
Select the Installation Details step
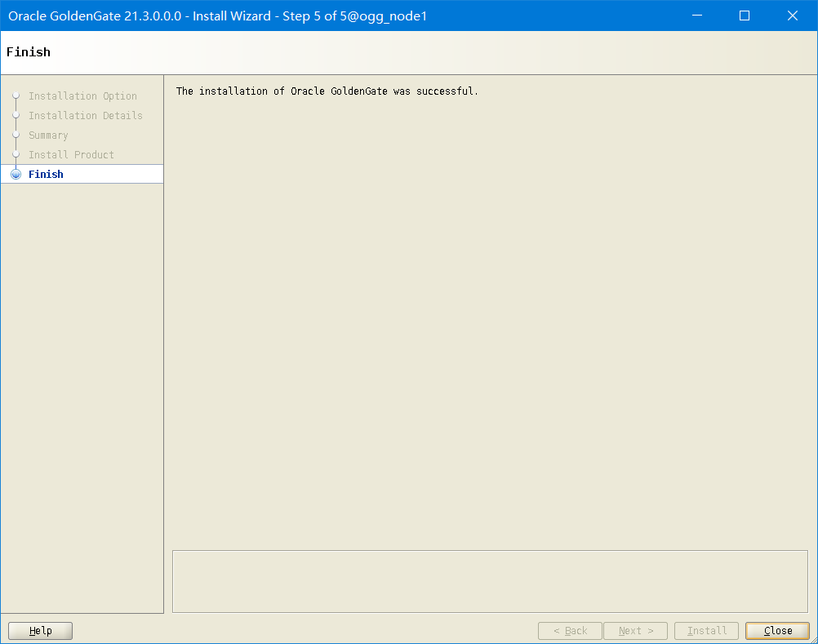click(x=85, y=115)
